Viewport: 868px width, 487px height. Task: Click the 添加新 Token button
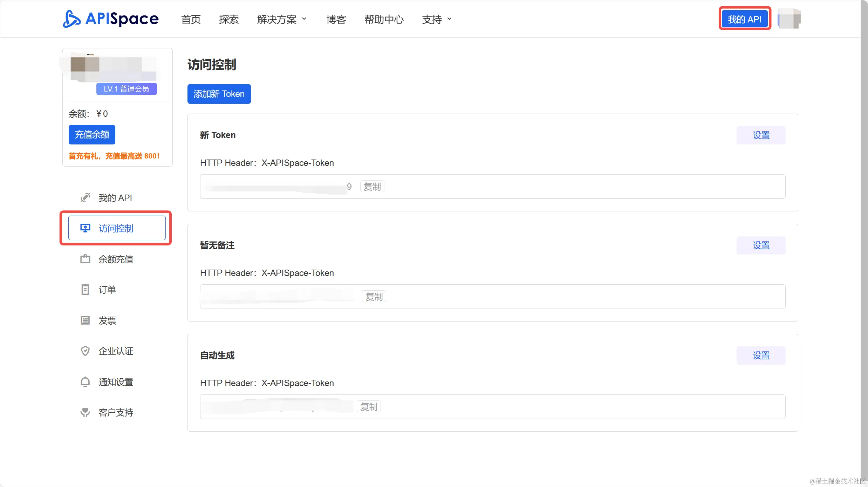click(219, 94)
